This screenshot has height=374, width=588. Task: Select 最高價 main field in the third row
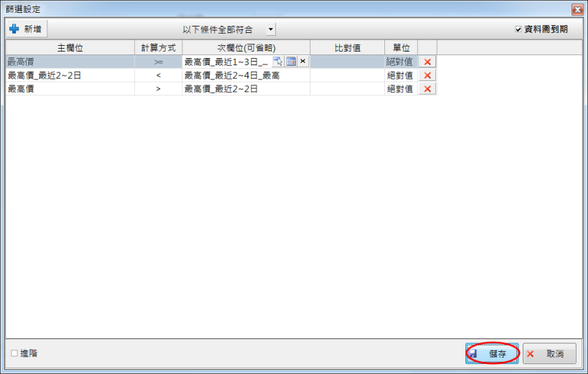[70, 89]
